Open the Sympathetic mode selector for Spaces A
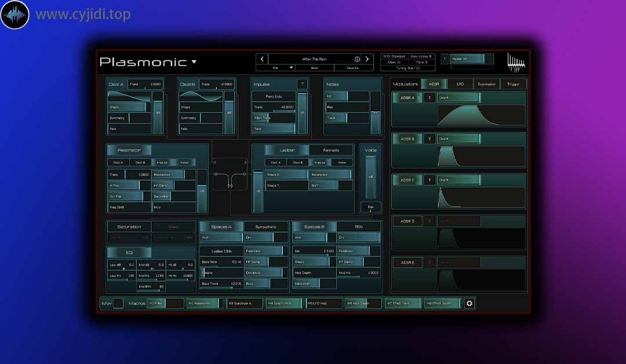This screenshot has width=626, height=364. click(x=265, y=227)
